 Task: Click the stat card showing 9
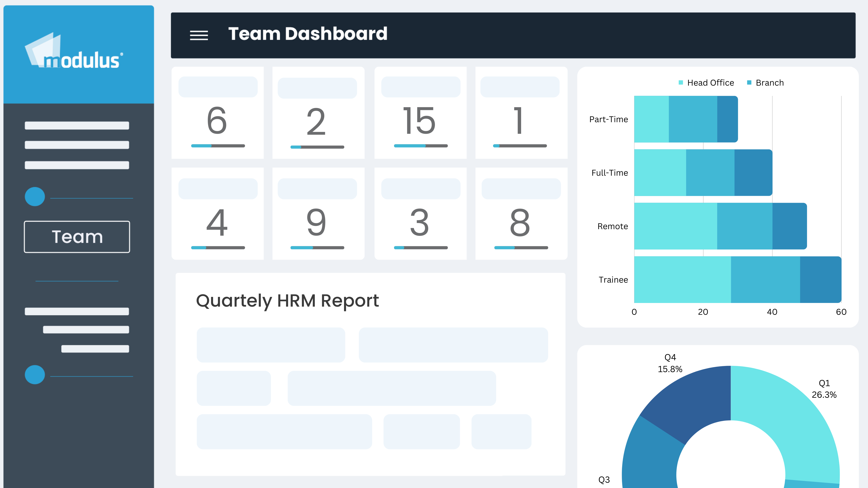tap(318, 214)
